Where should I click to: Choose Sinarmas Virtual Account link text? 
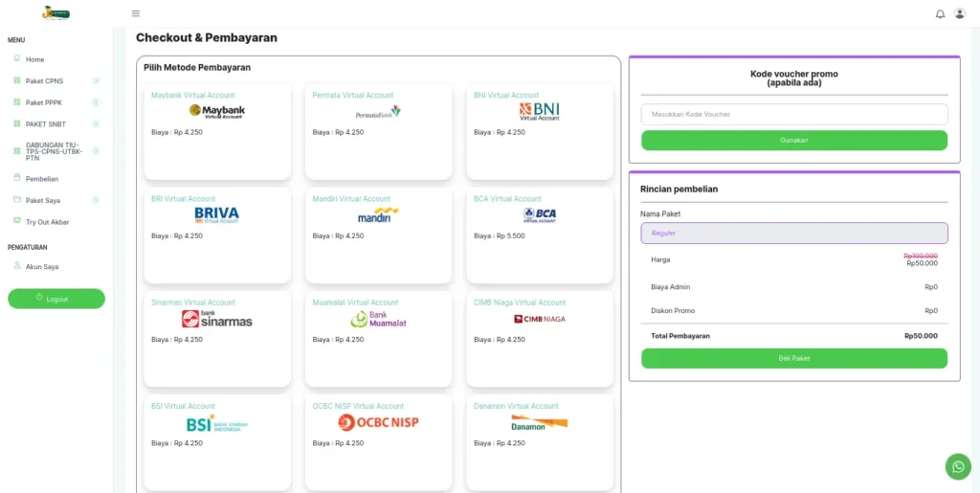point(193,303)
